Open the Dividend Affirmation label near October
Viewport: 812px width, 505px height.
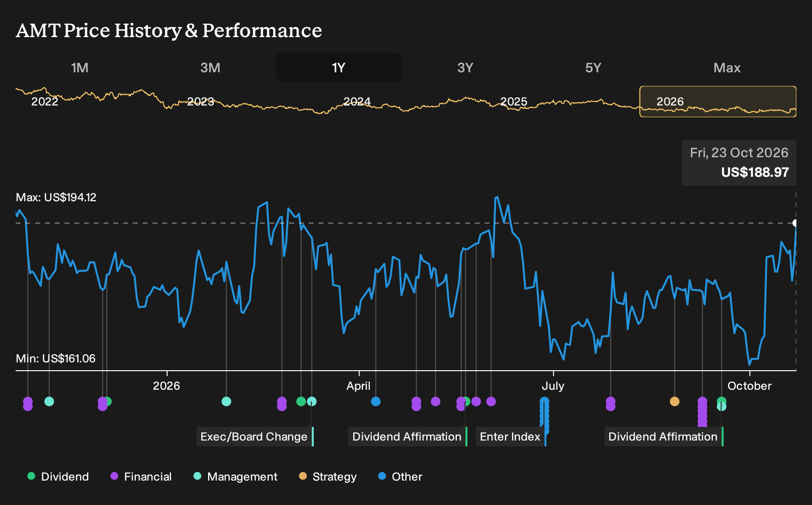tap(663, 437)
